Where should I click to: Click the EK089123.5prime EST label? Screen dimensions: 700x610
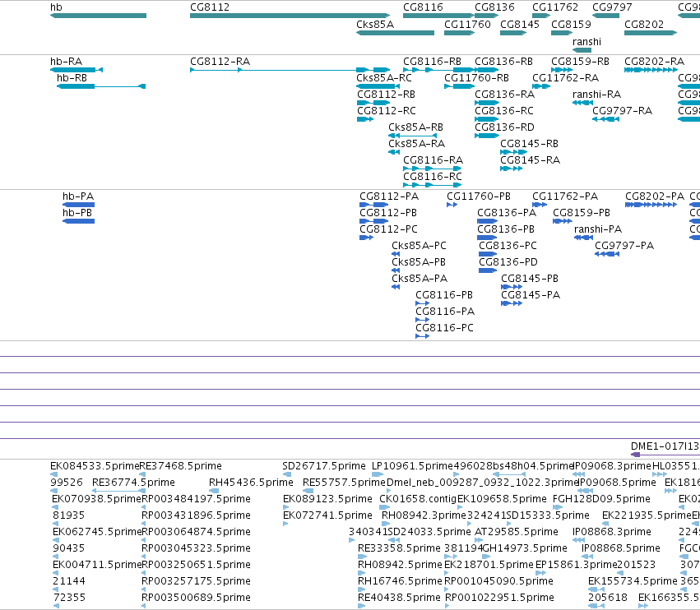pos(327,499)
